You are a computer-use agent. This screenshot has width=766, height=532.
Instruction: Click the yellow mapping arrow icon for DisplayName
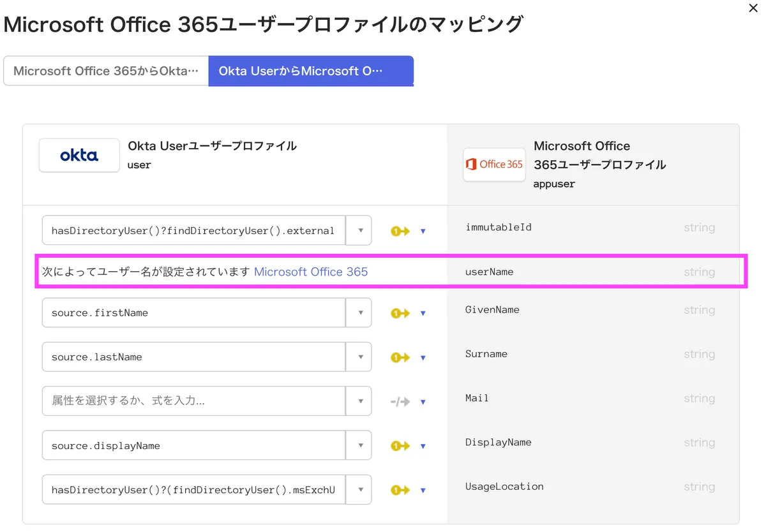point(400,446)
